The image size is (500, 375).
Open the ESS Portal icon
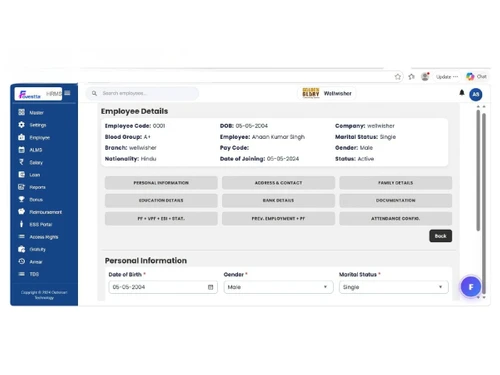tap(21, 224)
